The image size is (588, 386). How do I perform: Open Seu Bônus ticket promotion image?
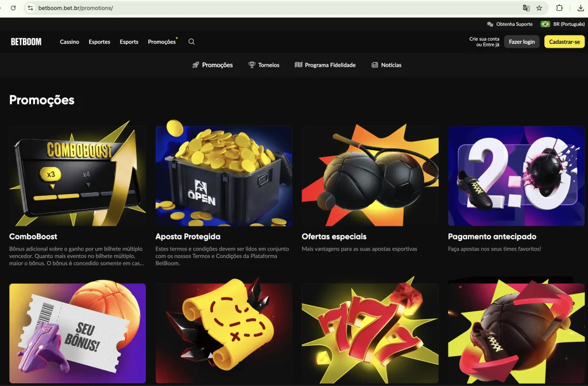click(x=78, y=333)
